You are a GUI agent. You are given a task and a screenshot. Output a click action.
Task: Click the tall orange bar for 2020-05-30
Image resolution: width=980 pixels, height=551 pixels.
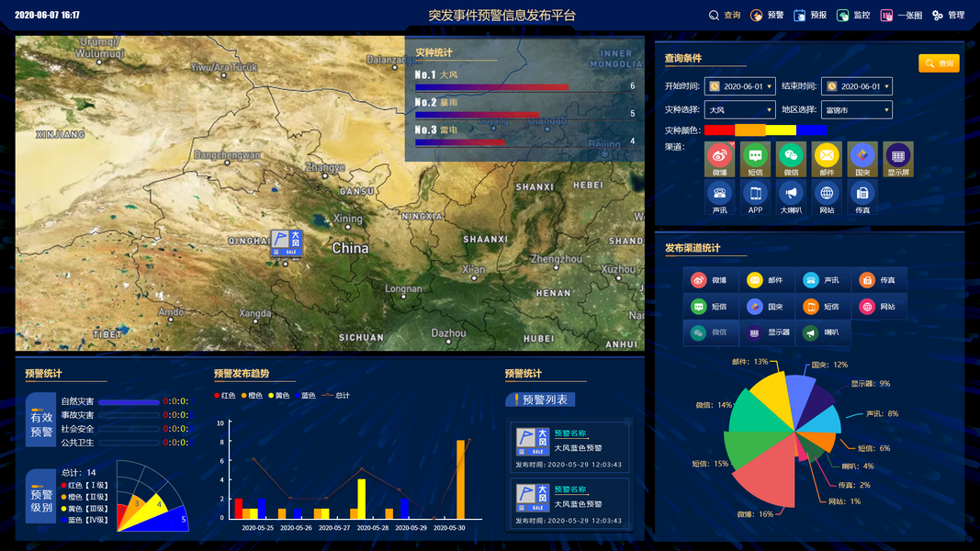(x=461, y=479)
